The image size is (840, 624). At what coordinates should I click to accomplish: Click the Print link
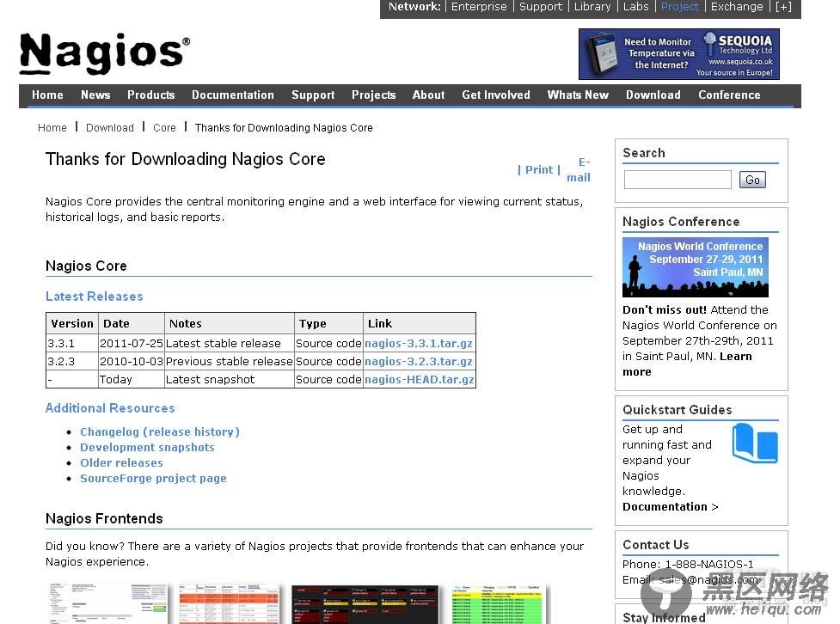pos(538,170)
